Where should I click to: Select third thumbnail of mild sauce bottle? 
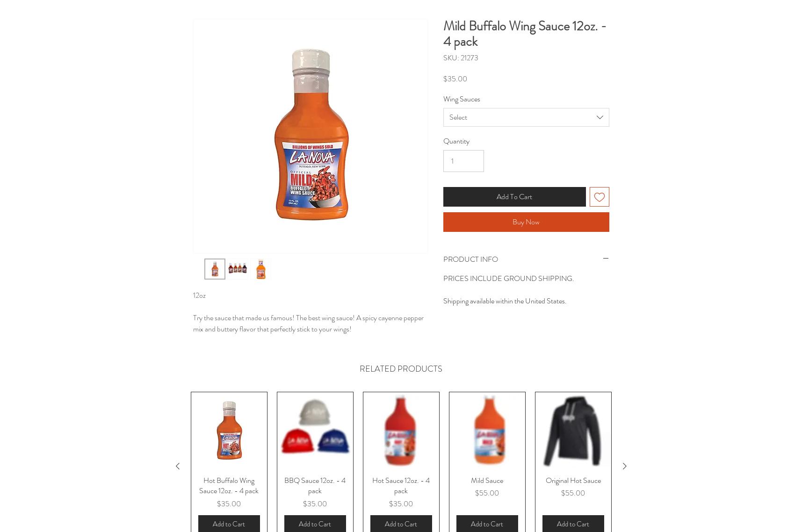click(260, 269)
